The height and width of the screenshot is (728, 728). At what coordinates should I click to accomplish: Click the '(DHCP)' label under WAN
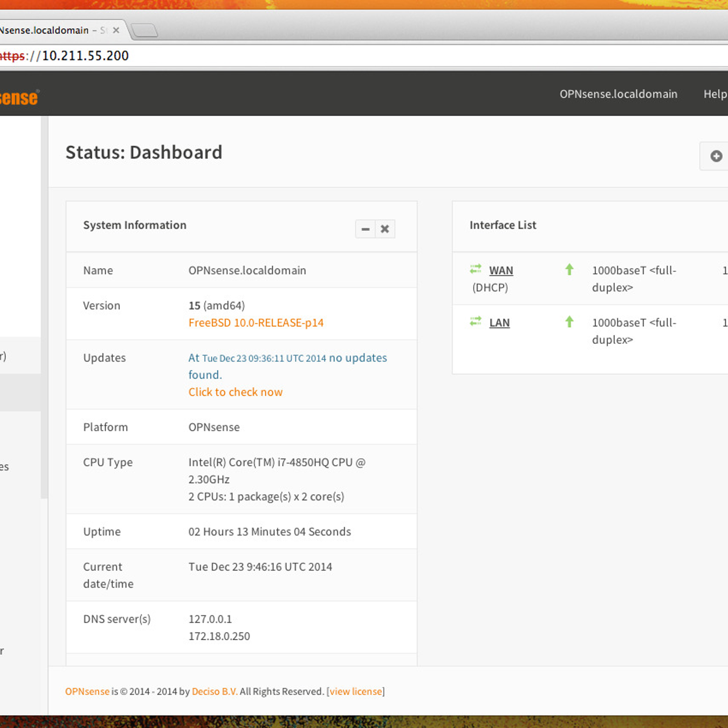[490, 288]
